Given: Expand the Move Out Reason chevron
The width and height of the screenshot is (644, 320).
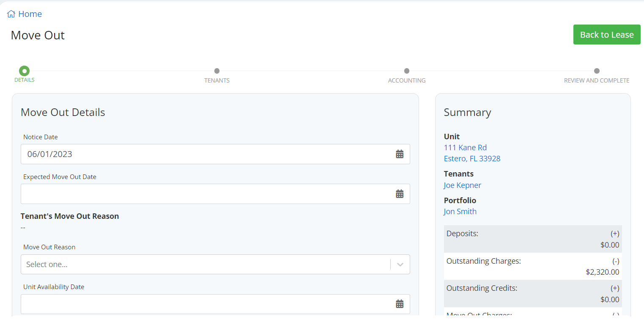Looking at the screenshot, I should (x=400, y=265).
